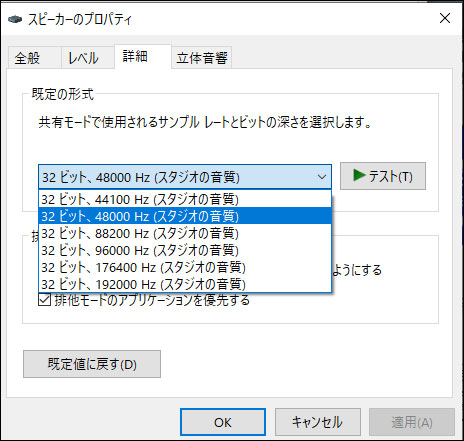Viewport: 464px width, 441px height.
Task: Click the green play triangle icon
Action: [359, 175]
